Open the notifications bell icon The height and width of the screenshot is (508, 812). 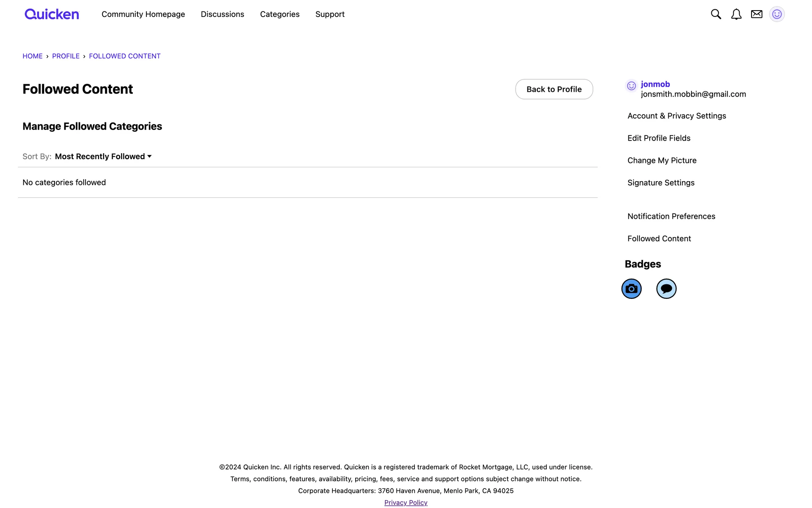(736, 14)
